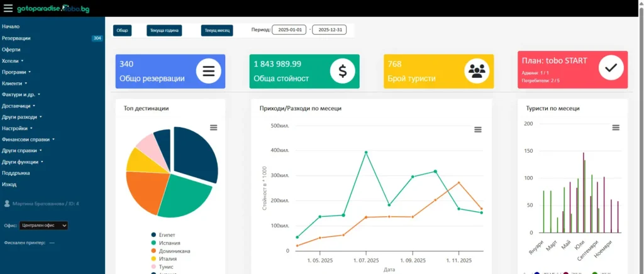
Task: Click the Приходи/Разходи по месеци heading
Action: click(300, 108)
